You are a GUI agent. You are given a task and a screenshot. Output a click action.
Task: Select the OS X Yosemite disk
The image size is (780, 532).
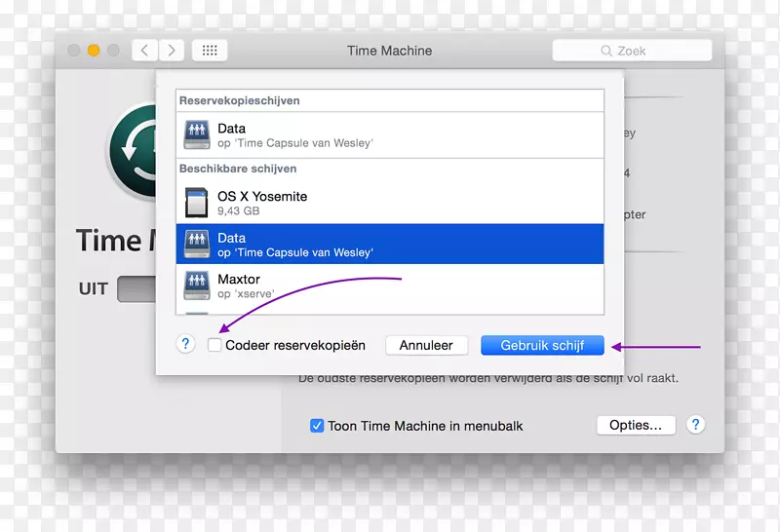[390, 203]
